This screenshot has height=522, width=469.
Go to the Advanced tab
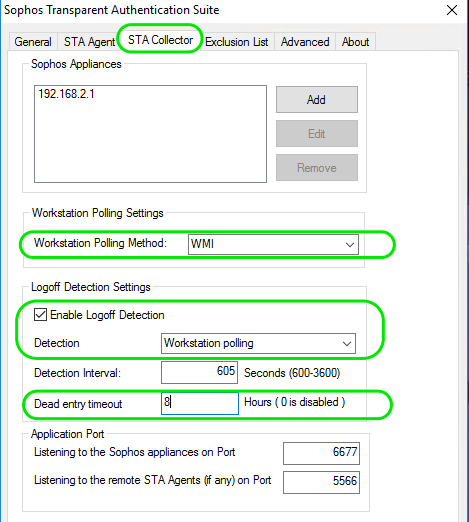305,42
